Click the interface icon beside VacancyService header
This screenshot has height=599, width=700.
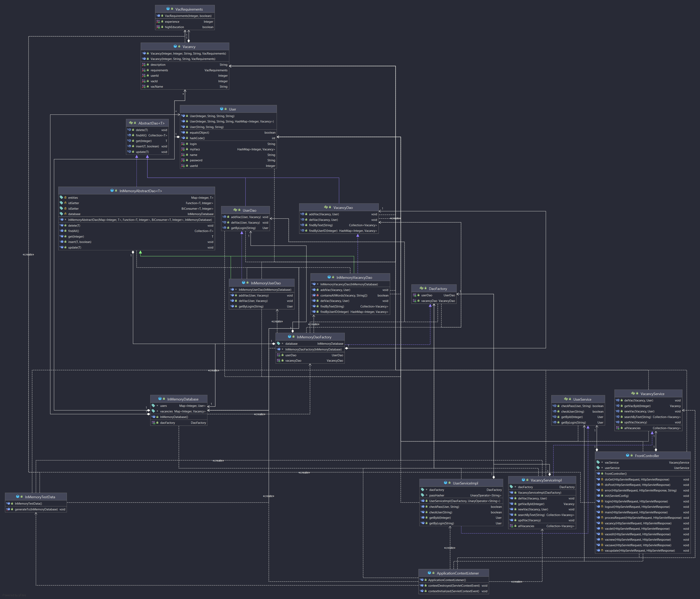633,393
